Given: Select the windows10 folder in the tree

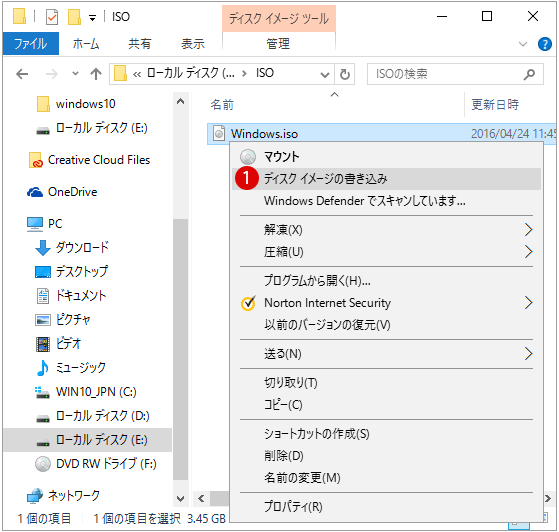Looking at the screenshot, I should tap(86, 104).
